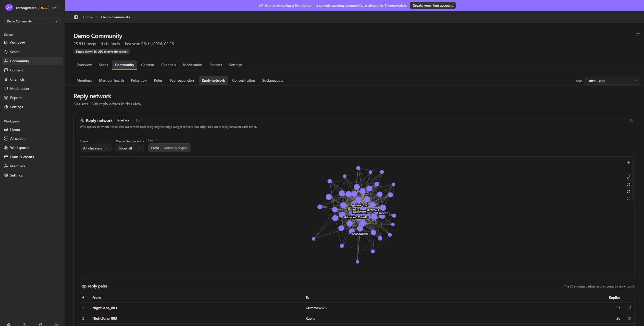Open notifications bell in sidebar footer
Viewport: 644px width, 326px height.
coord(41,324)
